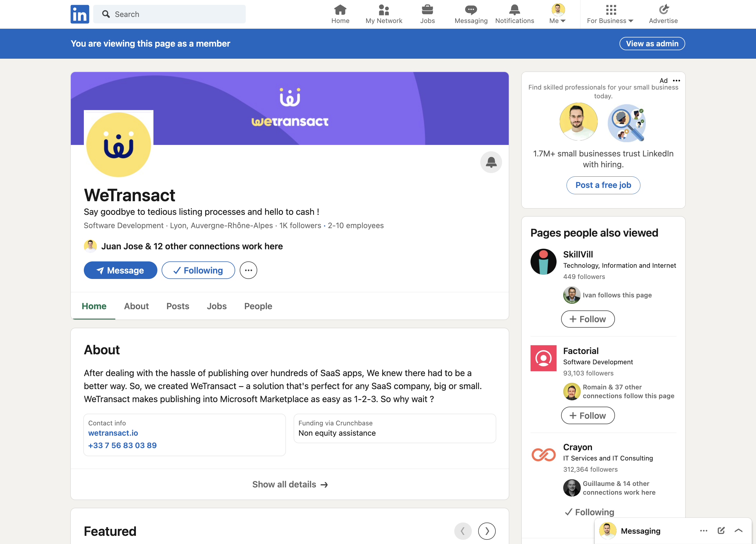Image resolution: width=756 pixels, height=544 pixels.
Task: Switch to the About tab
Action: (x=136, y=306)
